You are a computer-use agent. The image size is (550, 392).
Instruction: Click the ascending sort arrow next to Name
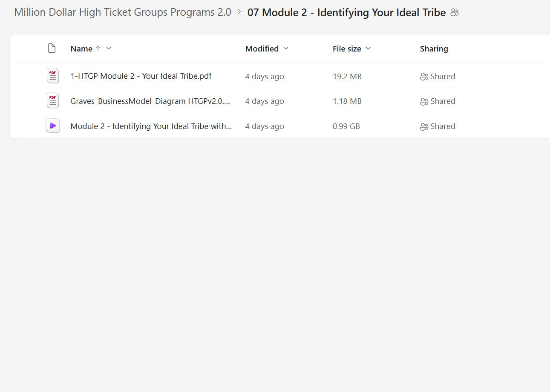point(98,49)
